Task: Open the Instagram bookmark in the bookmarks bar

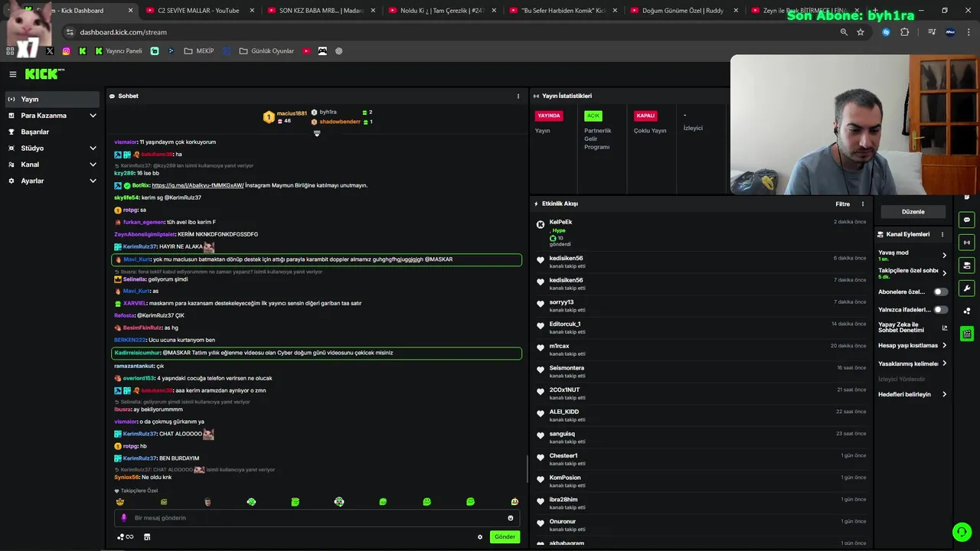Action: tap(67, 51)
